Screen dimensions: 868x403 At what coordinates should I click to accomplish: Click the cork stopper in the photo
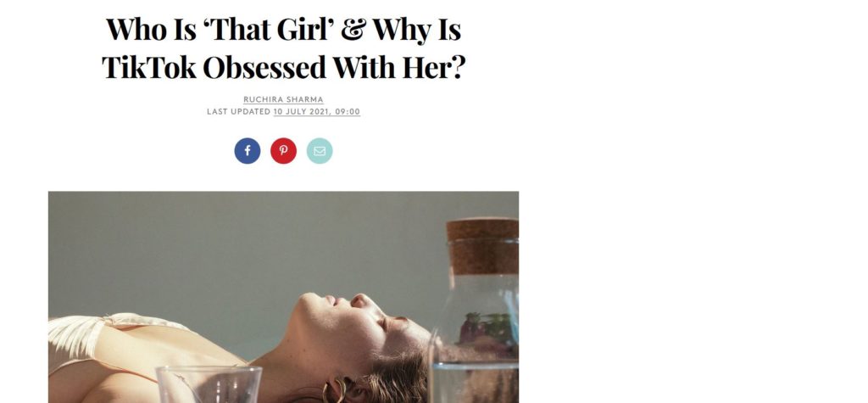(482, 245)
